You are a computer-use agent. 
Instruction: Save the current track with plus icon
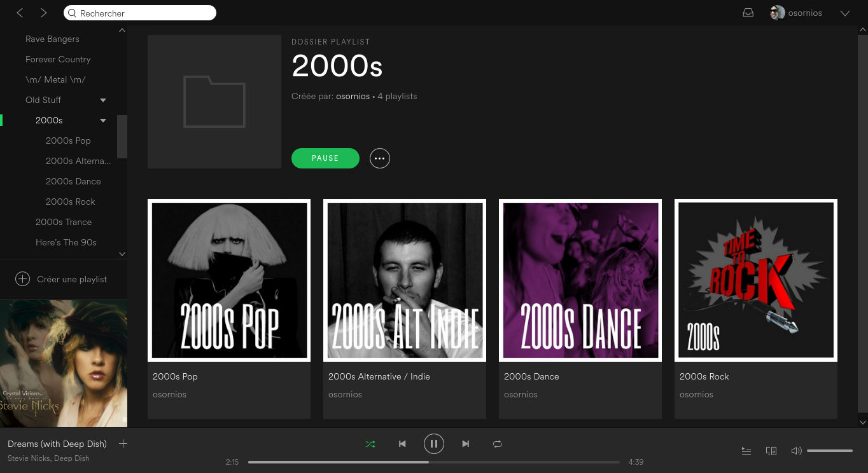point(123,444)
